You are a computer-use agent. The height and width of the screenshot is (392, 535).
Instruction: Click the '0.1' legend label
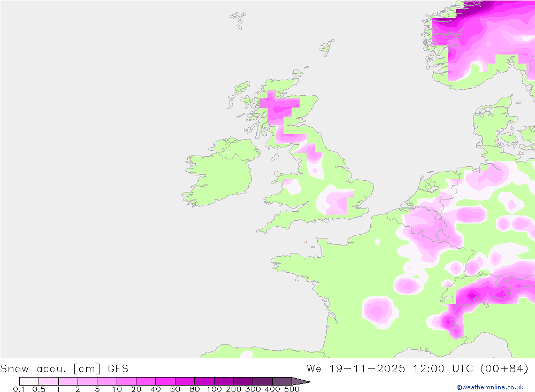(x=19, y=389)
